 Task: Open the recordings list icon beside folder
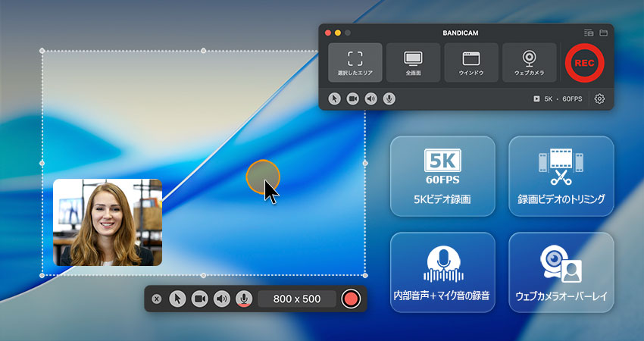click(x=589, y=33)
